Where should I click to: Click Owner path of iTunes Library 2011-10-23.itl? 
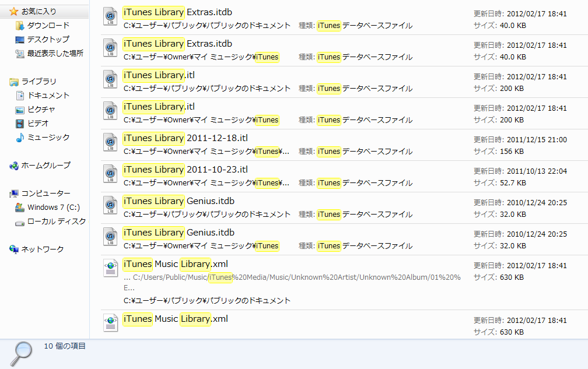(x=206, y=183)
